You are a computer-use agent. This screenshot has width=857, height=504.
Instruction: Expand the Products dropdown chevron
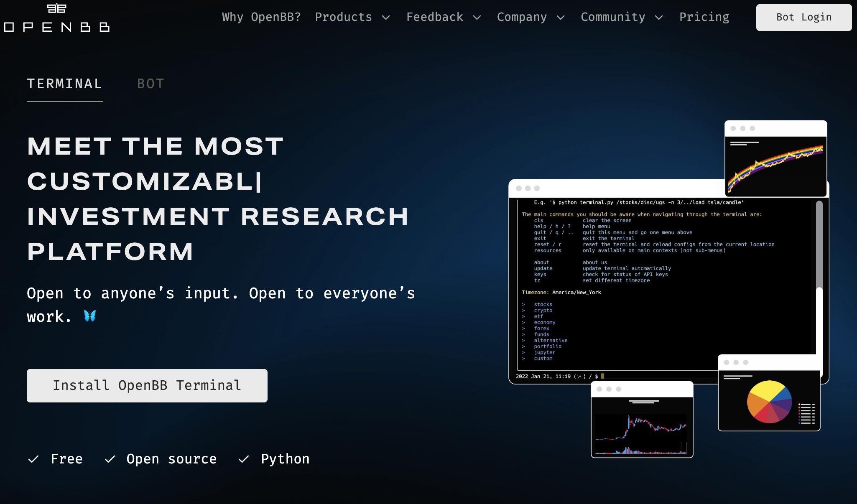pos(386,18)
